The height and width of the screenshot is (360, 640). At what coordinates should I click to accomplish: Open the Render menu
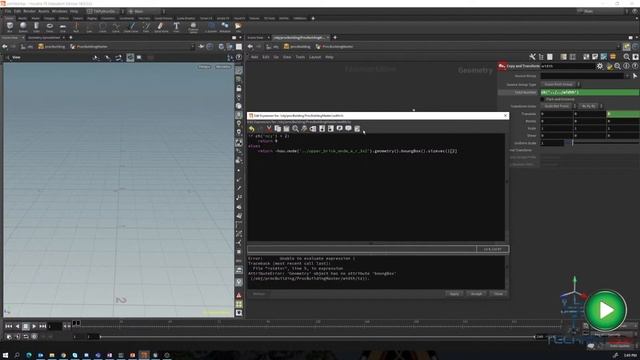pyautogui.click(x=29, y=11)
